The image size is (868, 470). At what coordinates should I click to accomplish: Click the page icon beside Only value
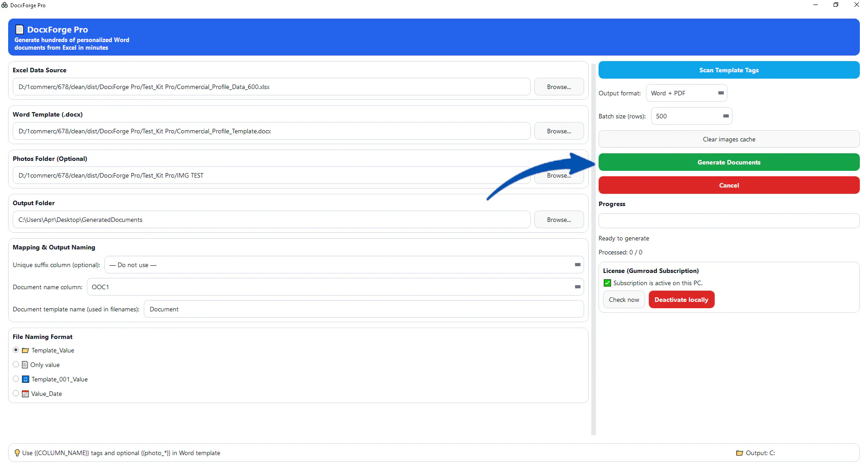(x=25, y=365)
